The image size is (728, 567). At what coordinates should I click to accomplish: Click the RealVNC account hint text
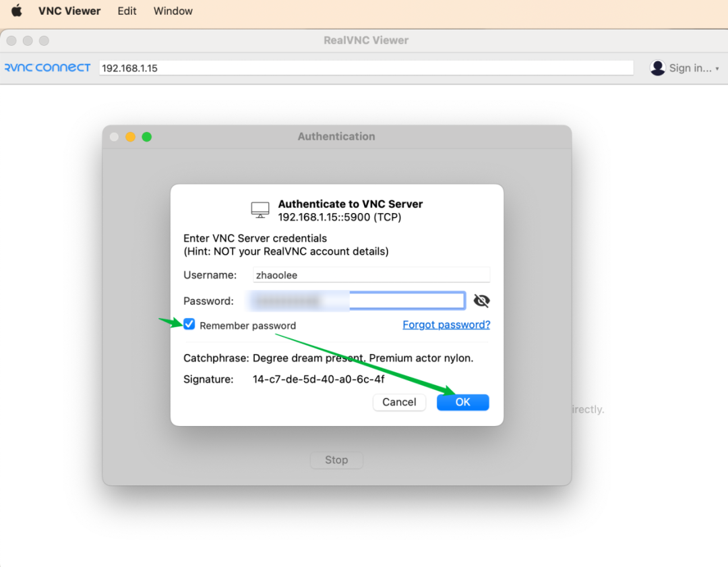286,251
